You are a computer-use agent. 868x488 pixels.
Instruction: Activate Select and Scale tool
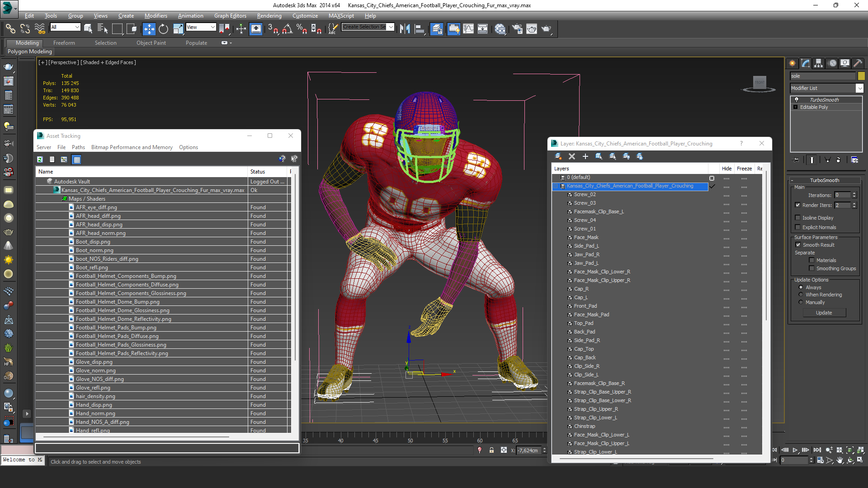(178, 29)
